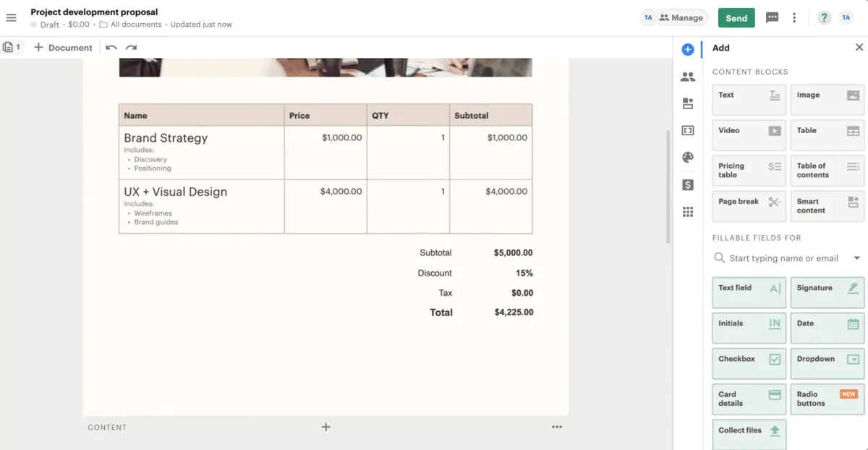Click the header image at page top
868x450 pixels.
tap(325, 67)
